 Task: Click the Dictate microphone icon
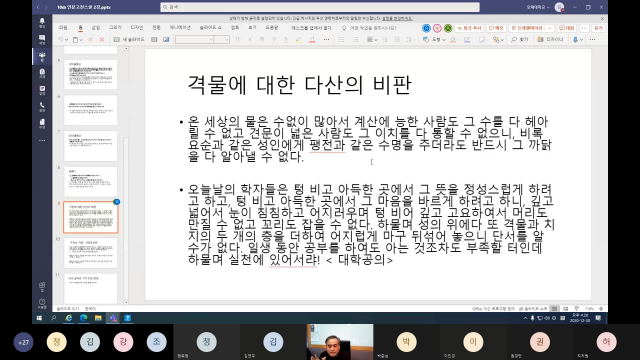coord(575,40)
